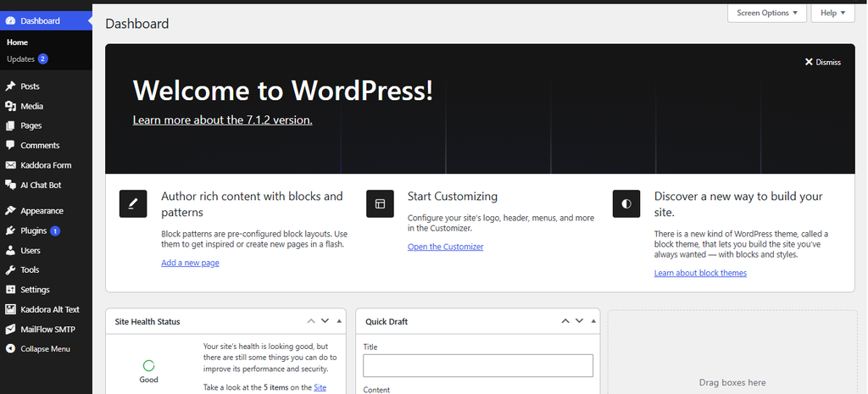Click the Collapse Menu arrow icon
Image resolution: width=868 pixels, height=394 pixels.
(10, 348)
